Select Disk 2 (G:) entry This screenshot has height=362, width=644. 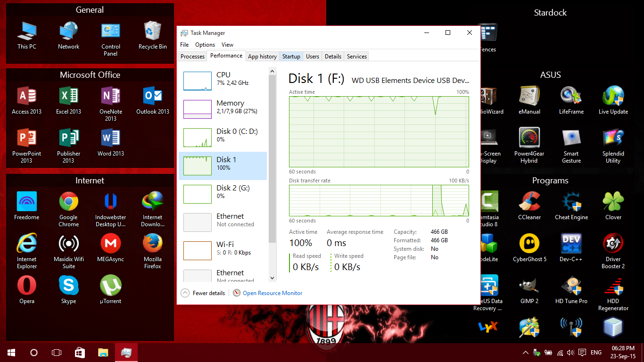pos(223,194)
